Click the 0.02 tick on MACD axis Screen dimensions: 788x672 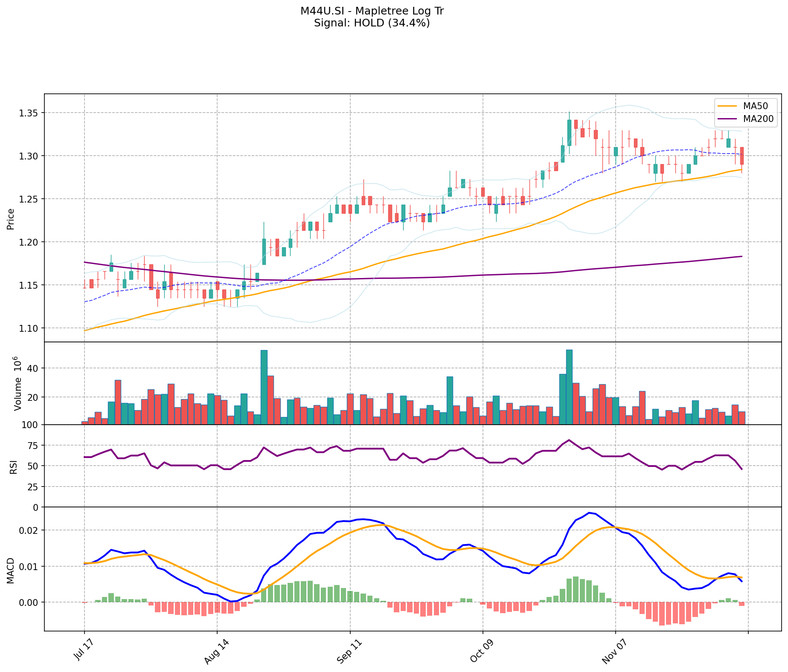[x=30, y=530]
